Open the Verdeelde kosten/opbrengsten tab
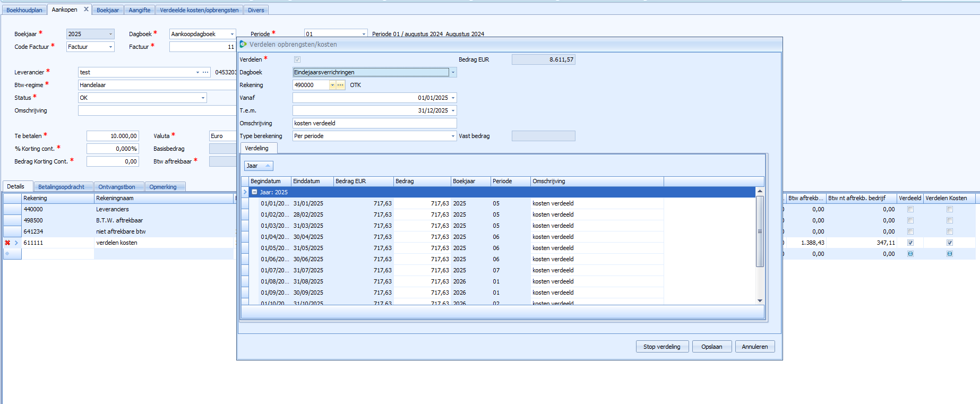The width and height of the screenshot is (980, 404). point(199,10)
